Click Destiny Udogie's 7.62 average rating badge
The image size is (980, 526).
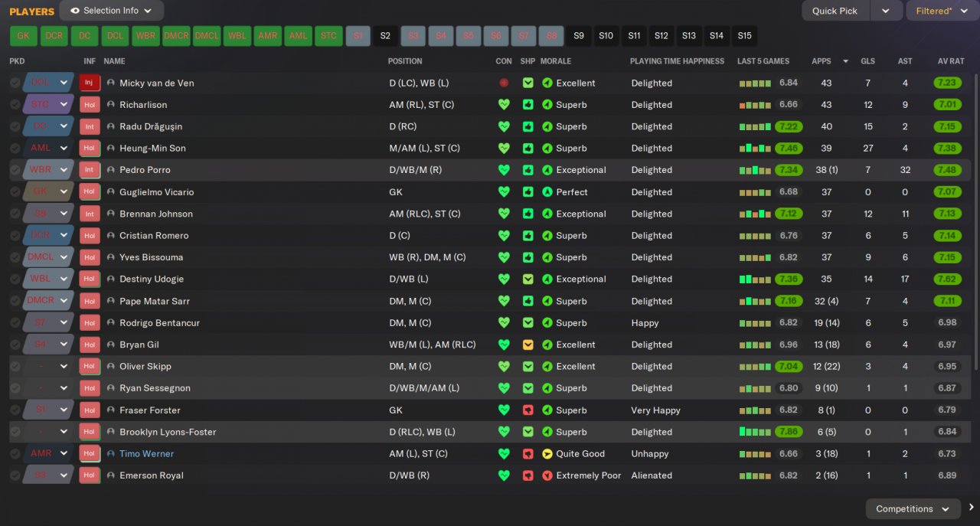pyautogui.click(x=948, y=279)
